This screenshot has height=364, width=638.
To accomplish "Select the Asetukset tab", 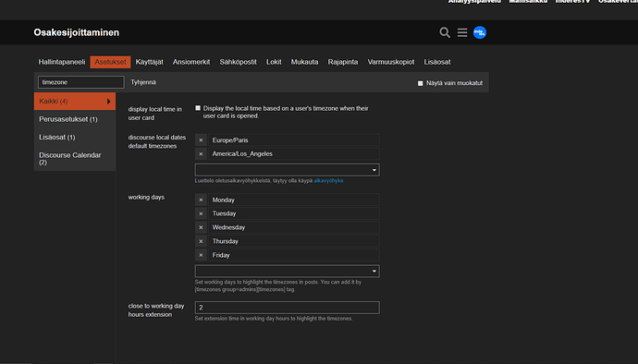I will [x=110, y=62].
